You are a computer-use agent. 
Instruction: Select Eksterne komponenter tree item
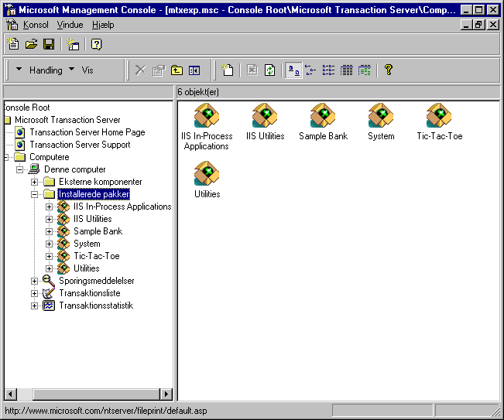pos(101,182)
